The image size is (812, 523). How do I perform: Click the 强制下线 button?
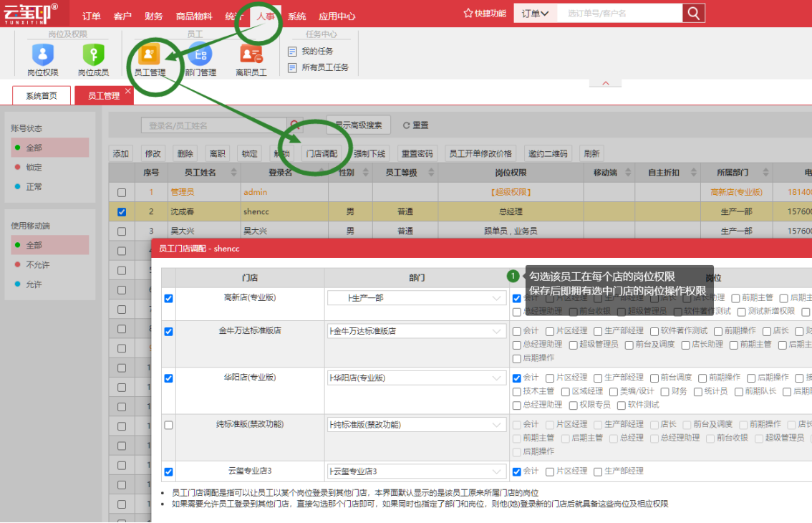[369, 153]
